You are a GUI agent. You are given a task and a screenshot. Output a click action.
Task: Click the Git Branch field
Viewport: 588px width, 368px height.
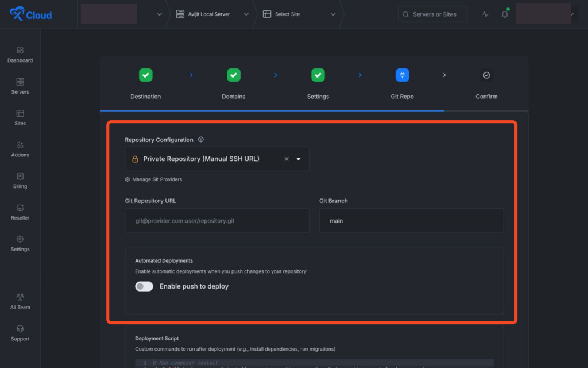point(411,221)
